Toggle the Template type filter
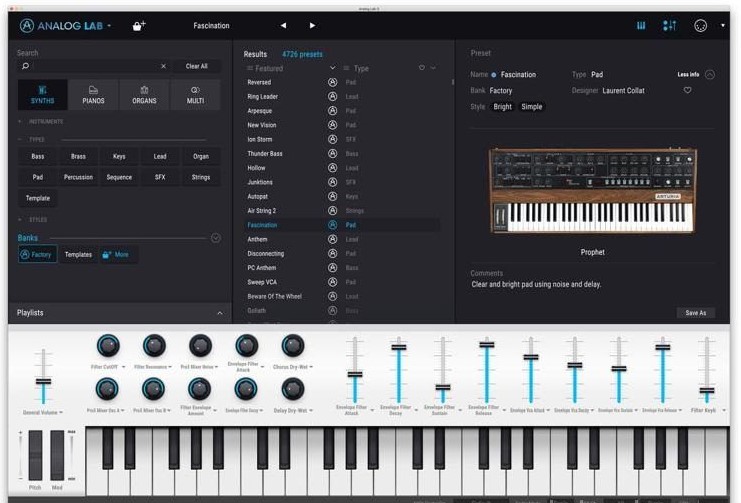The height and width of the screenshot is (503, 741). 38,198
